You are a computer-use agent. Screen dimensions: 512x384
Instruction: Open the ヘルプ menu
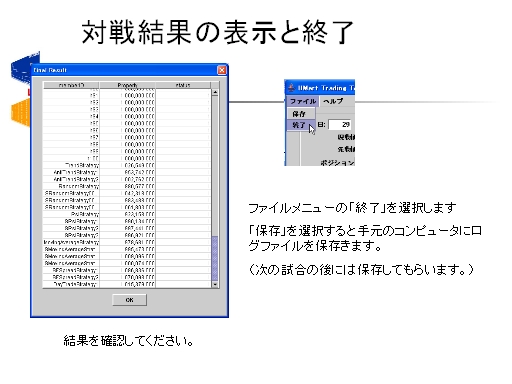pos(333,101)
